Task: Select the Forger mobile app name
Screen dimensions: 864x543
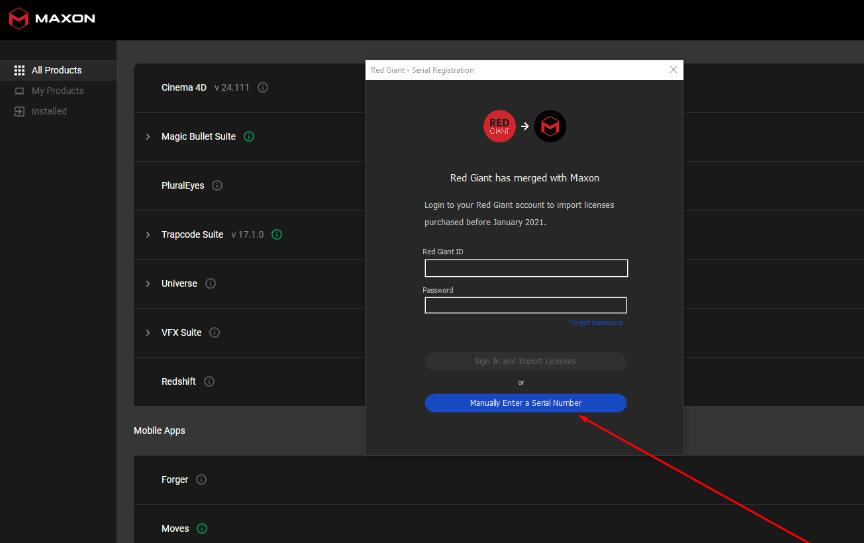Action: 175,480
